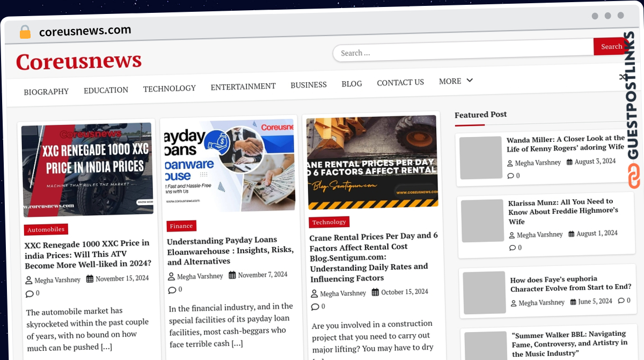Go to the Contact Us page

pyautogui.click(x=400, y=82)
